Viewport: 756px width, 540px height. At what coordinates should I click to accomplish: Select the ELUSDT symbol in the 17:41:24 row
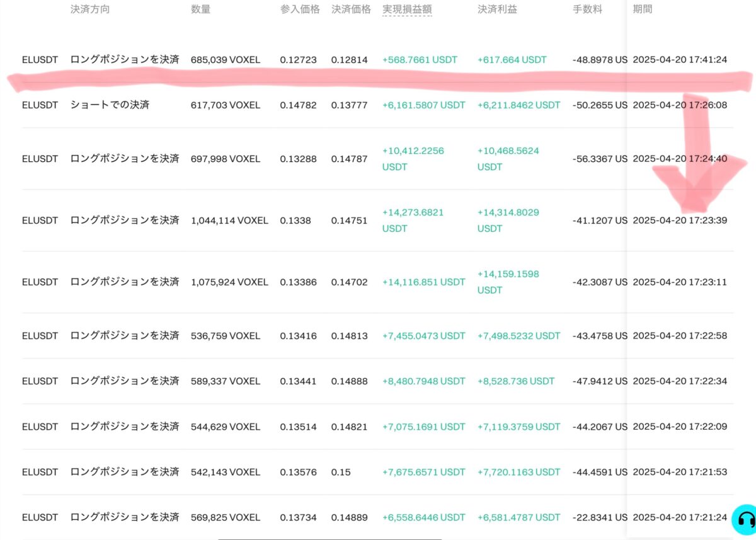point(40,60)
